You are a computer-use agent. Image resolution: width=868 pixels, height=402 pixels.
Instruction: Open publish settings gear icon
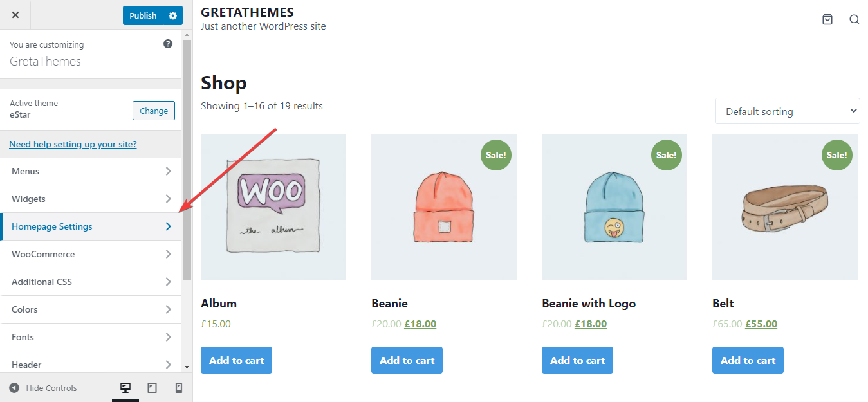coord(172,15)
